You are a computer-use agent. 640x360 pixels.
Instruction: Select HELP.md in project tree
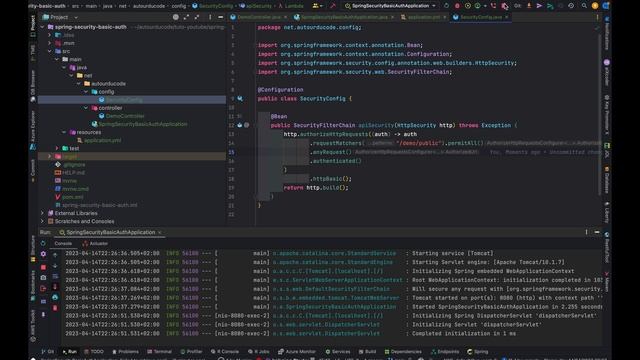tap(73, 173)
